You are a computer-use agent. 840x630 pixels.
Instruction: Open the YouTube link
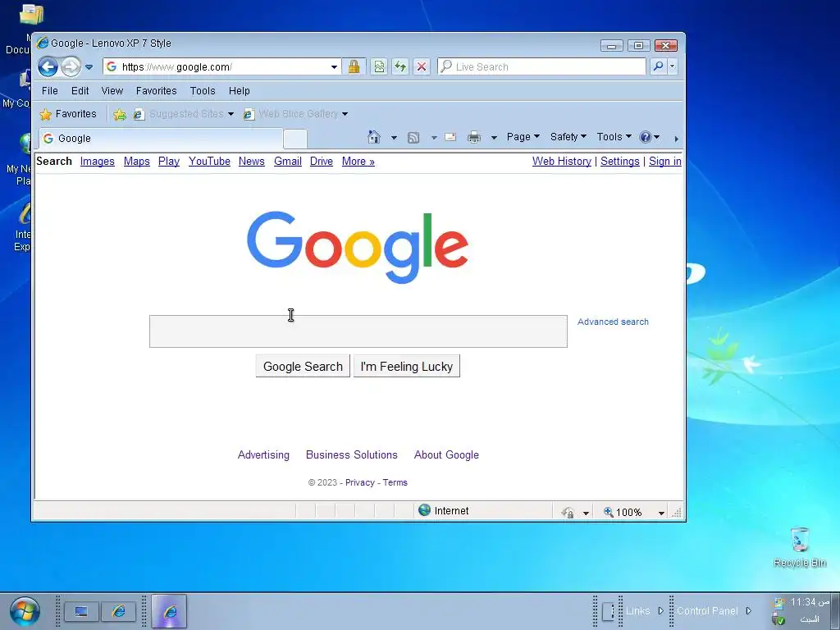point(209,162)
